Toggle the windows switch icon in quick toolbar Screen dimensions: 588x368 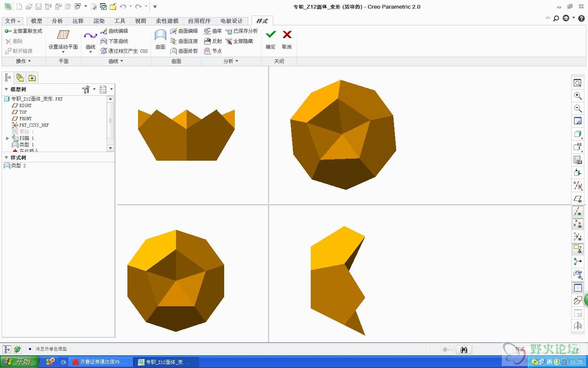78,7
